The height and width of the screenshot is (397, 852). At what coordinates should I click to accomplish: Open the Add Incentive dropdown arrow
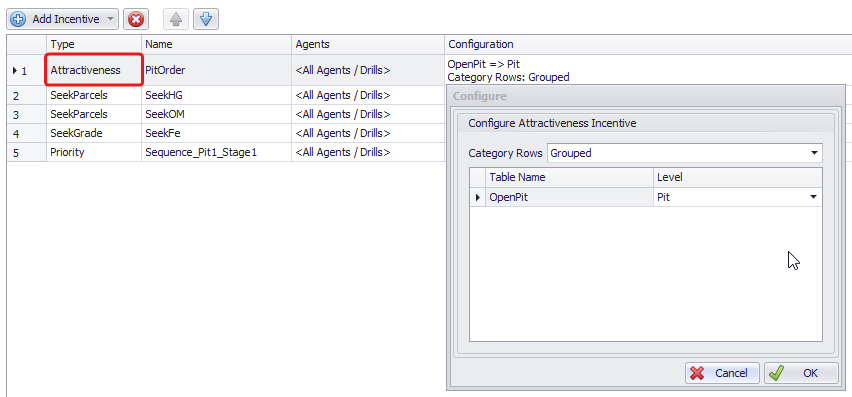click(x=110, y=20)
